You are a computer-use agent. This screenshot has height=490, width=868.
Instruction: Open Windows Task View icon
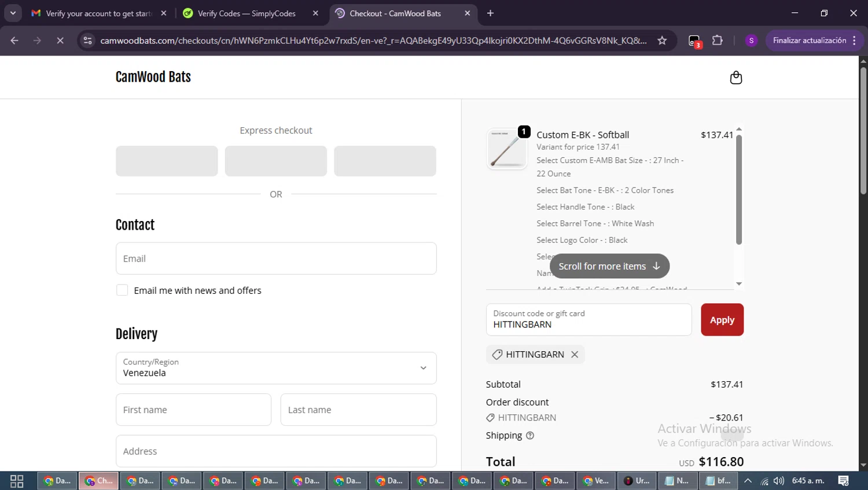17,481
